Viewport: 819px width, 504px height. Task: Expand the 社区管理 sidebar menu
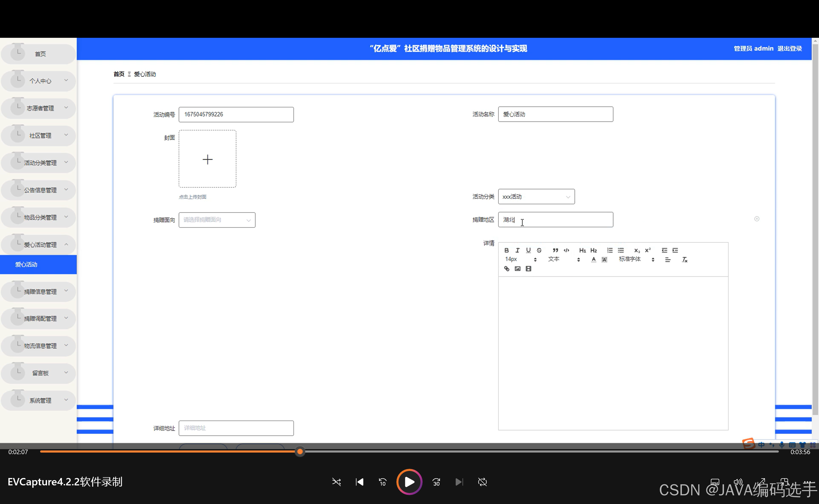pyautogui.click(x=38, y=135)
